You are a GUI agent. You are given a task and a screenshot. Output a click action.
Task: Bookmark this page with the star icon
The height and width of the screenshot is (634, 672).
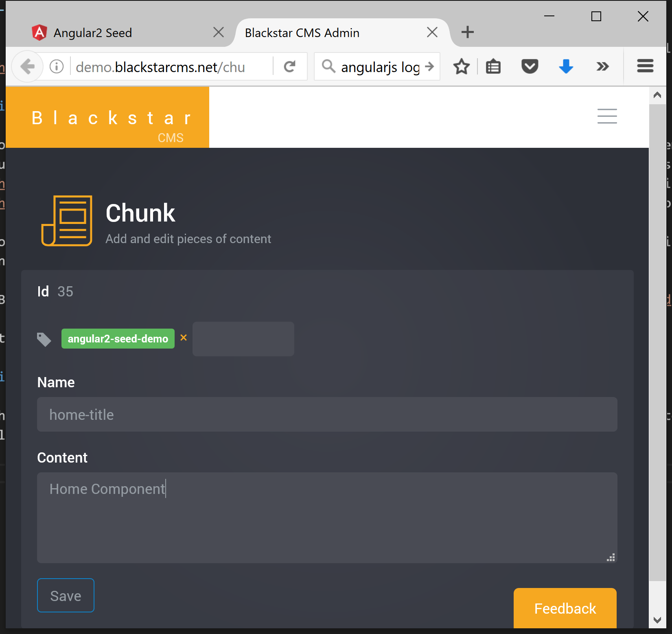coord(462,66)
